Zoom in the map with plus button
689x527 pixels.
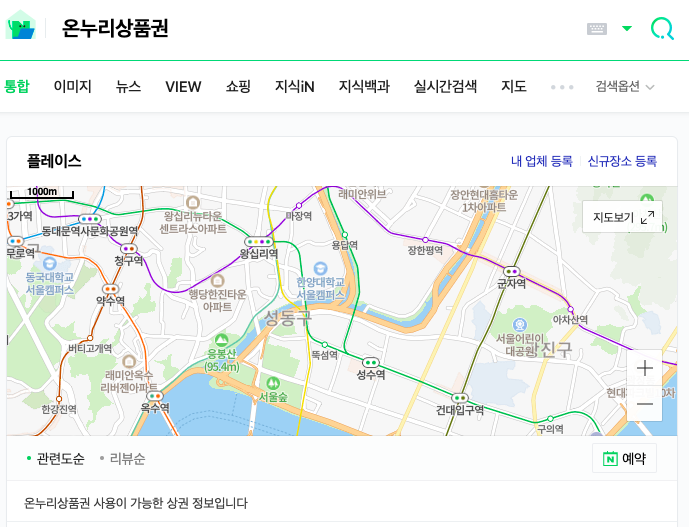pyautogui.click(x=645, y=368)
